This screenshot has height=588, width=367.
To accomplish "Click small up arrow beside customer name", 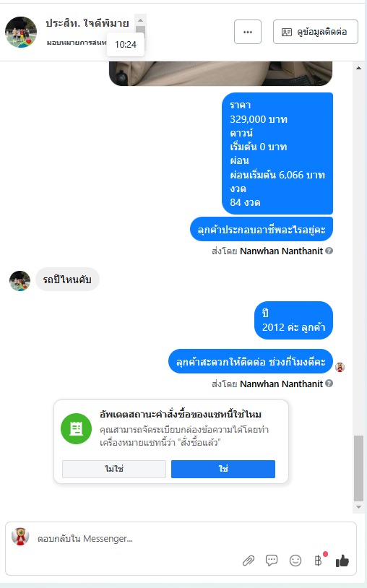I will [x=141, y=21].
